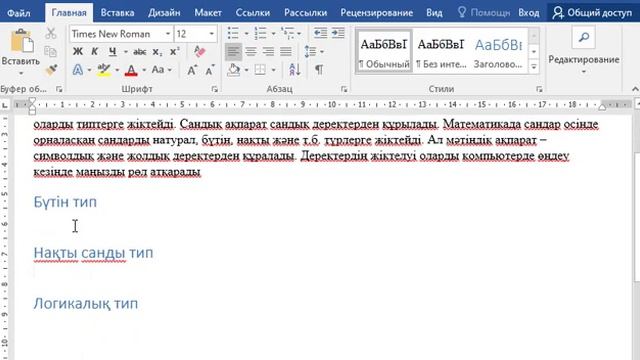640x360 pixels.
Task: Open the Файл tab
Action: pyautogui.click(x=19, y=13)
